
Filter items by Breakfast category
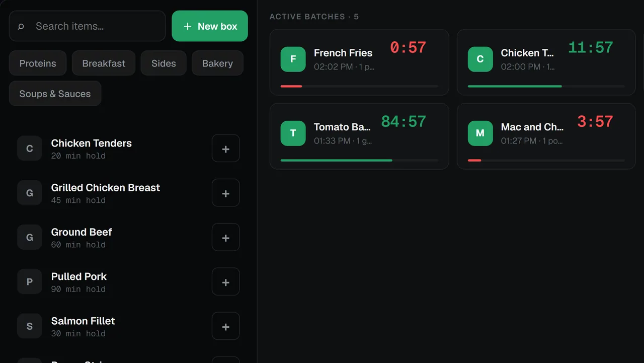pos(104,63)
